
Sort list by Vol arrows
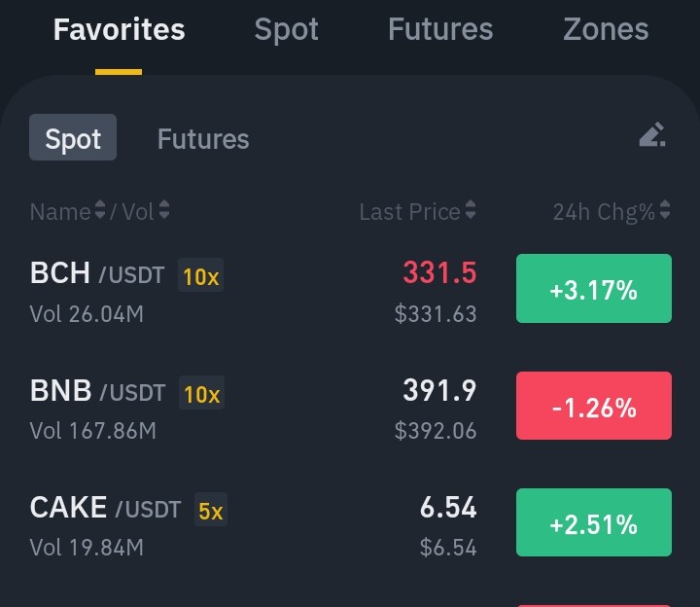click(164, 209)
